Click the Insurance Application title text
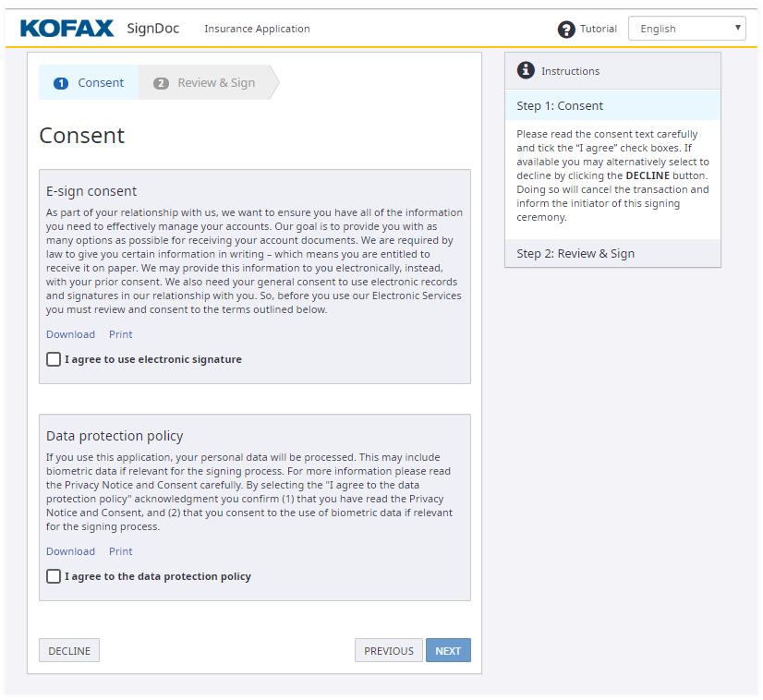Image resolution: width=763 pixels, height=700 pixels. pyautogui.click(x=257, y=29)
